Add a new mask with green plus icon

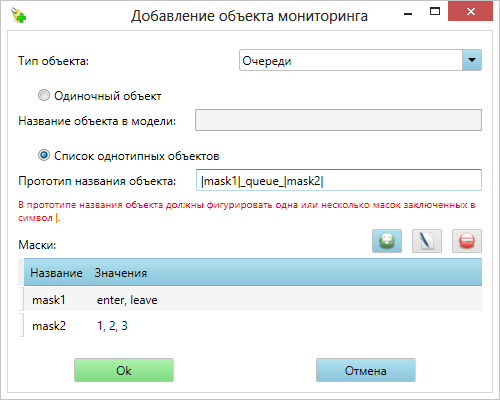point(387,241)
